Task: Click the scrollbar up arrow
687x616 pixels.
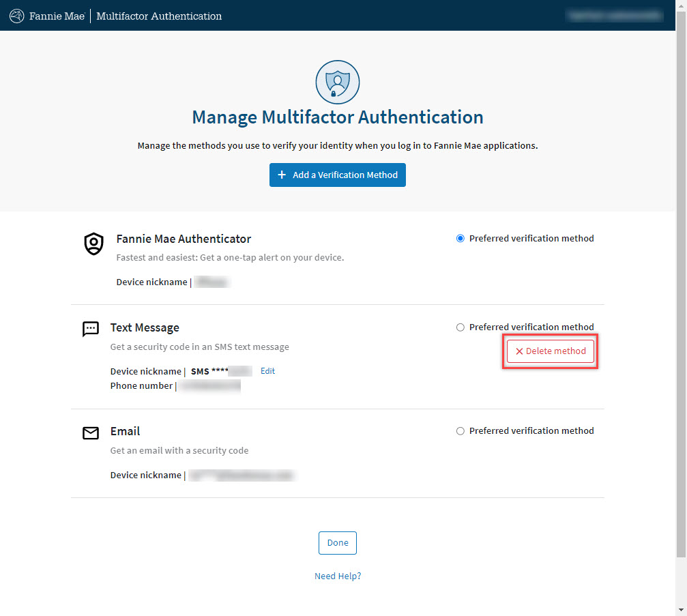Action: (x=681, y=5)
